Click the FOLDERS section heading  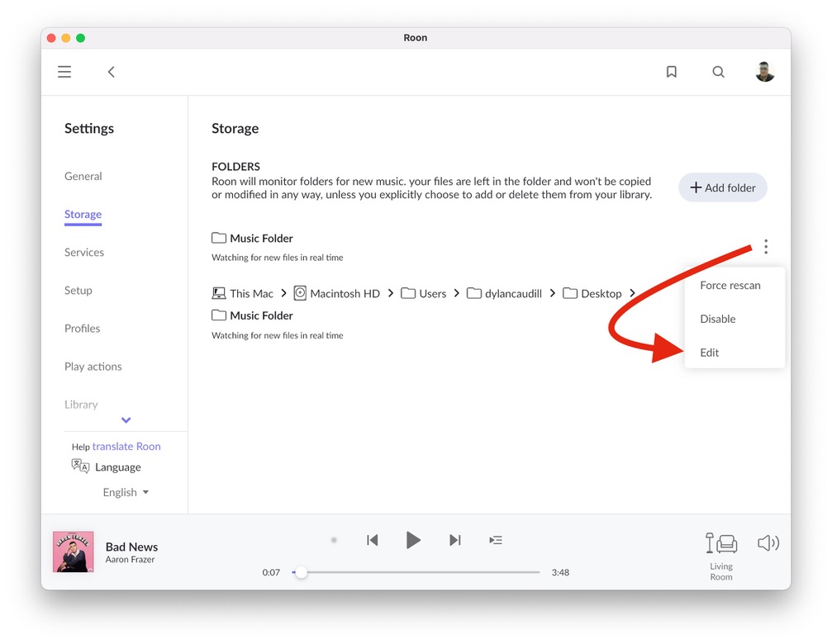pyautogui.click(x=235, y=167)
